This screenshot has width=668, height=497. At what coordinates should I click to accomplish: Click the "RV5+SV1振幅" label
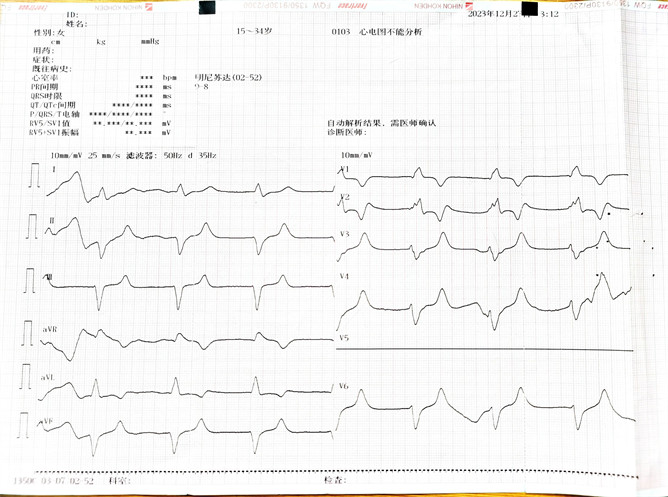tap(54, 132)
